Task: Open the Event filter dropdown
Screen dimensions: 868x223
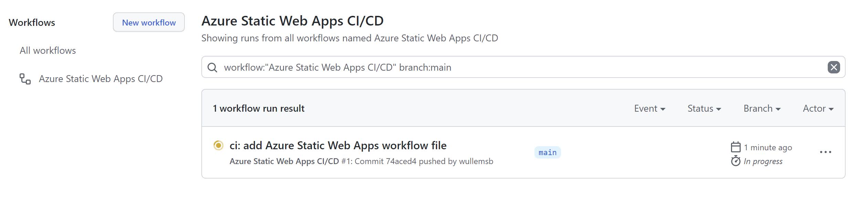Action: pos(649,109)
